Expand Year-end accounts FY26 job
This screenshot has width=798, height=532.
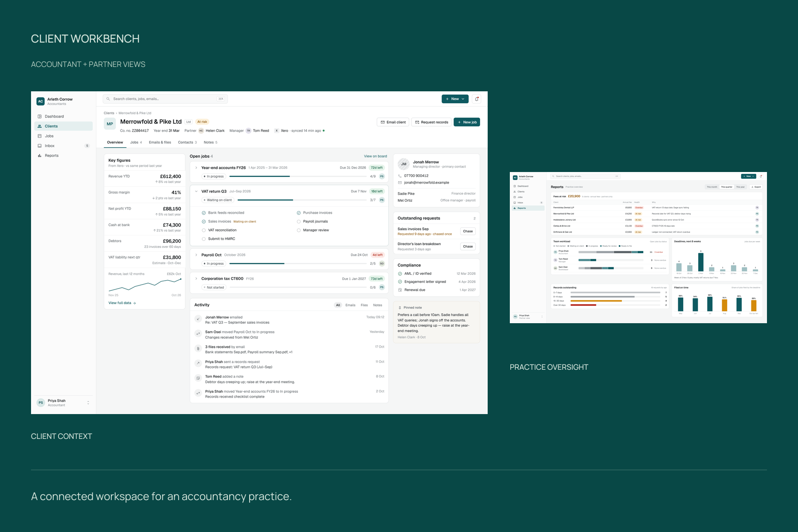[196, 168]
